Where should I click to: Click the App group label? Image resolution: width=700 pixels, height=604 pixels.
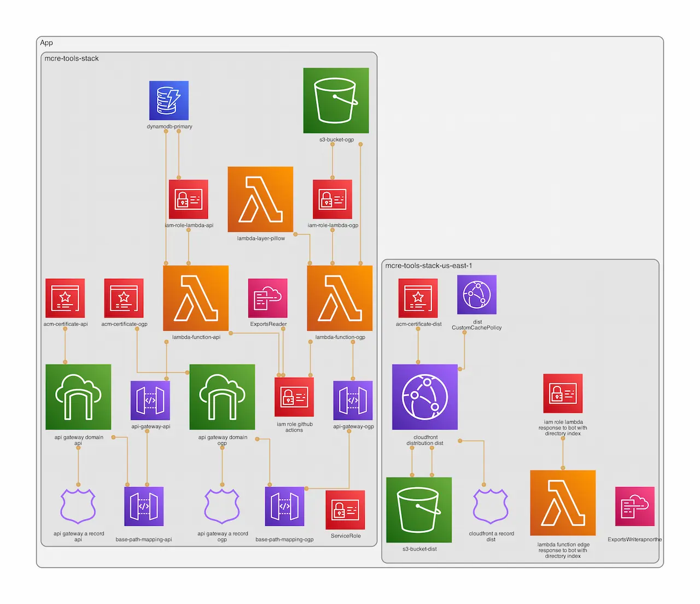click(x=46, y=43)
